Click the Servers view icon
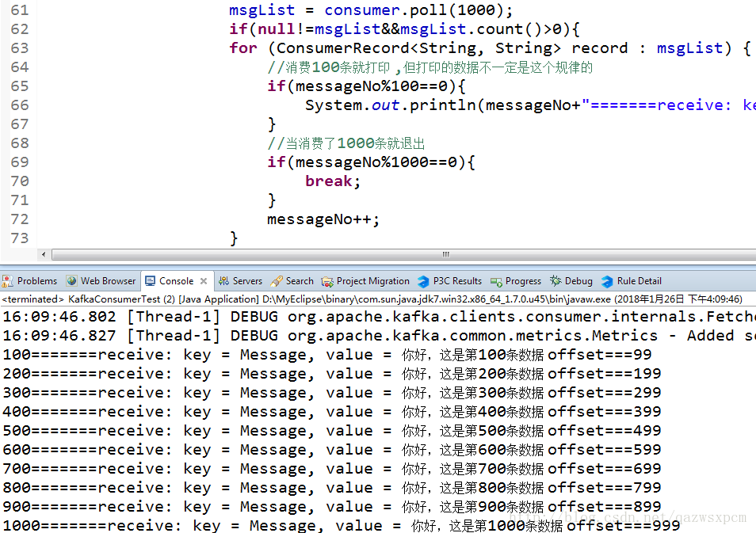 coord(223,281)
